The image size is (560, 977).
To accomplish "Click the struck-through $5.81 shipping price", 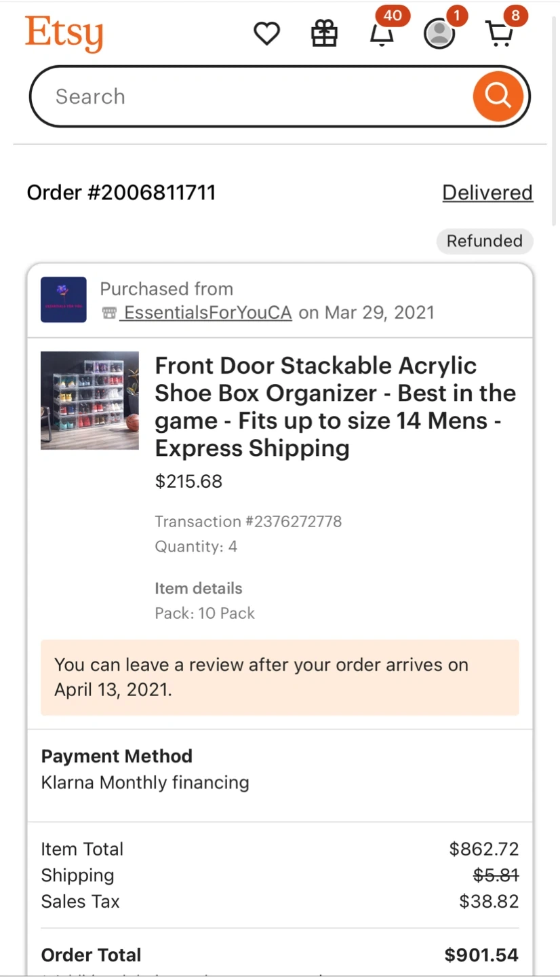I will tap(496, 875).
